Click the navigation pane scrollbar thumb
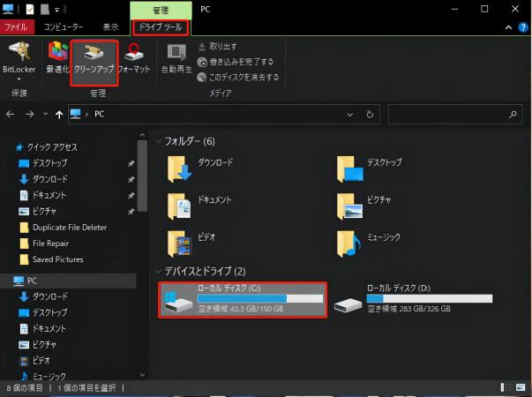532x397 pixels. tap(143, 176)
